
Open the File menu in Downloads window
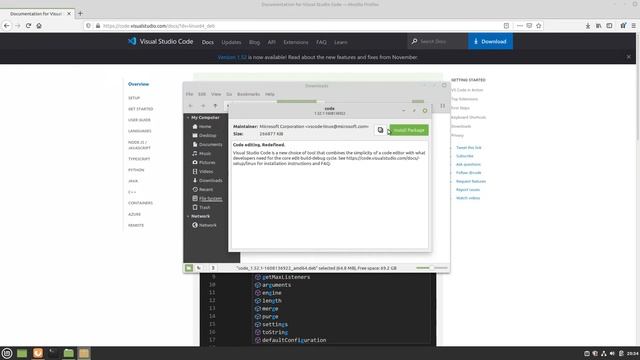pyautogui.click(x=189, y=94)
